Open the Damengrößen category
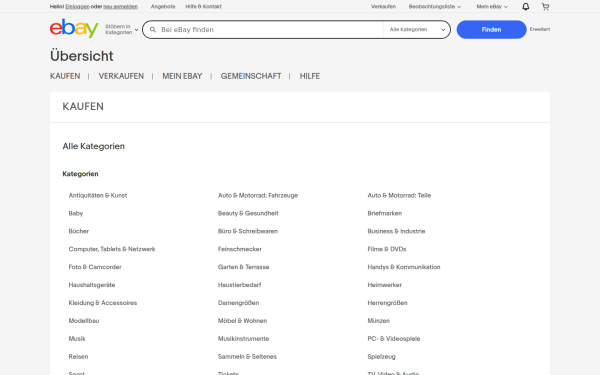Screen dimensions: 600x375 pos(239,303)
